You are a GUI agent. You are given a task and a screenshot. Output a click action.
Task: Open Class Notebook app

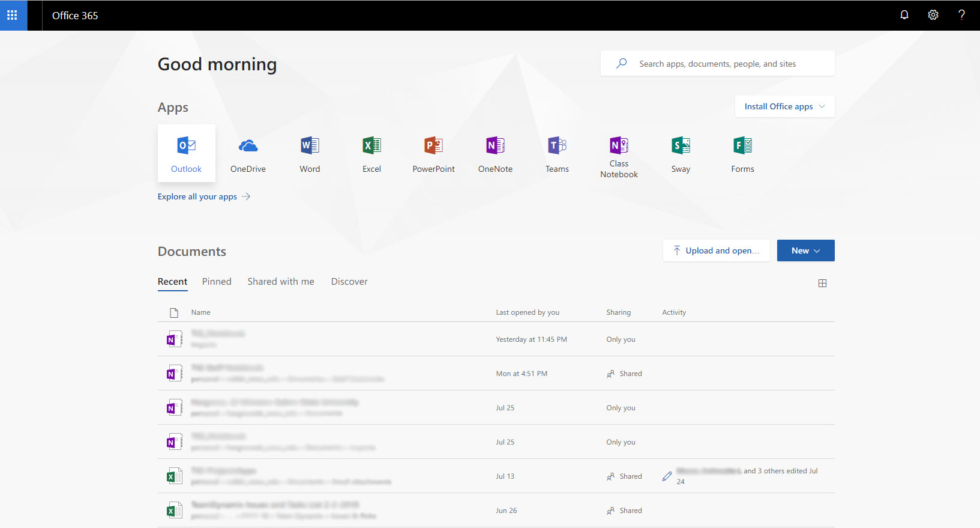tap(619, 153)
